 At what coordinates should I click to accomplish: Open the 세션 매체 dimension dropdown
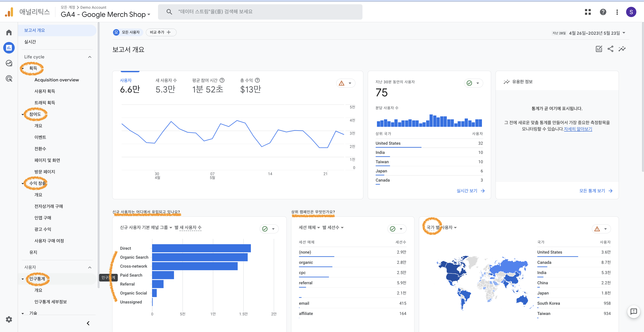(x=309, y=227)
